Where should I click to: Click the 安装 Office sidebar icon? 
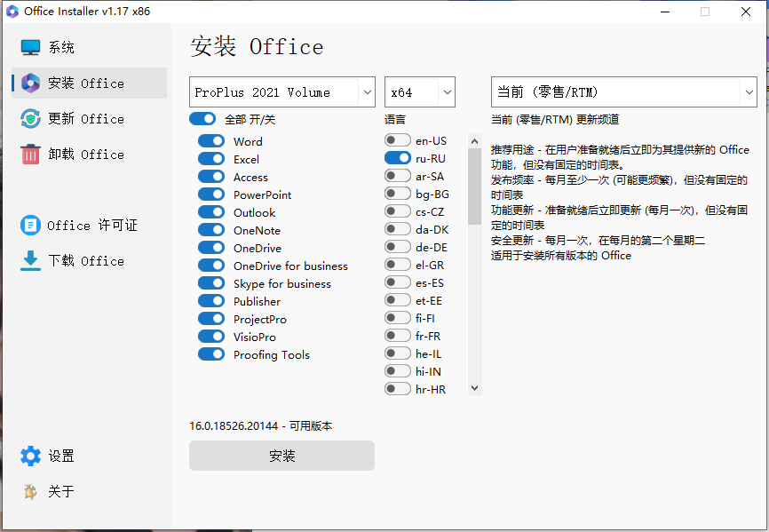click(31, 83)
